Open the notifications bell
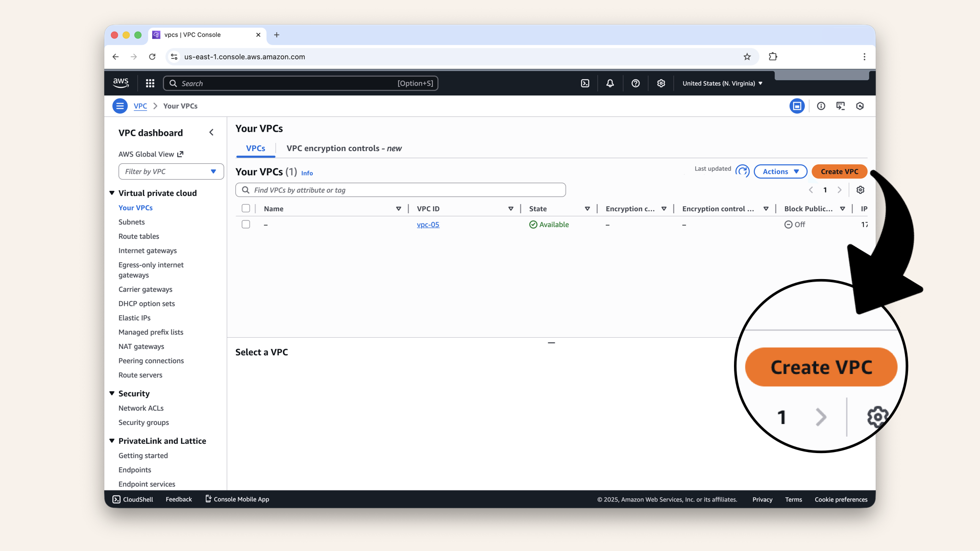Image resolution: width=980 pixels, height=551 pixels. [x=610, y=83]
